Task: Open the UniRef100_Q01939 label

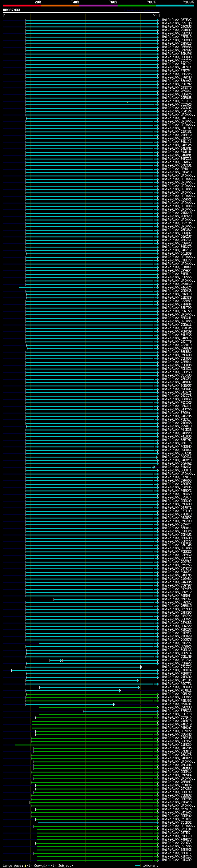Action: click(x=176, y=609)
